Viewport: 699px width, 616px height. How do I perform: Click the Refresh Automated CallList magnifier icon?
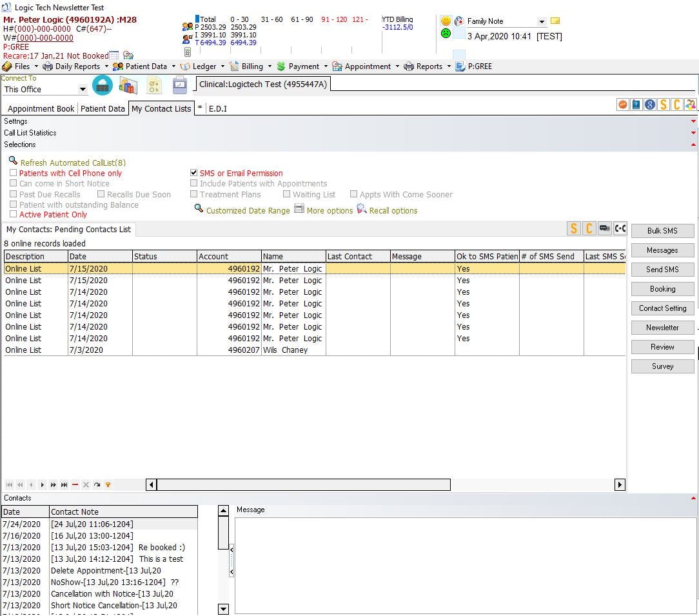(14, 162)
